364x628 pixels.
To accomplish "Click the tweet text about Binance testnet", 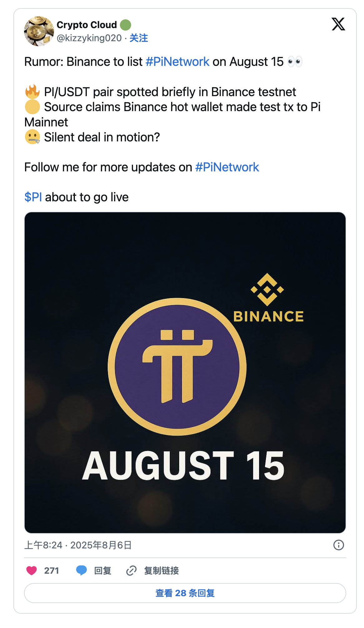I will 170,92.
